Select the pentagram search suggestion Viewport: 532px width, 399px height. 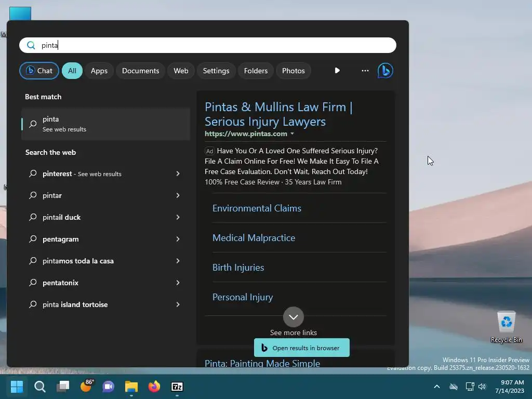click(x=105, y=239)
